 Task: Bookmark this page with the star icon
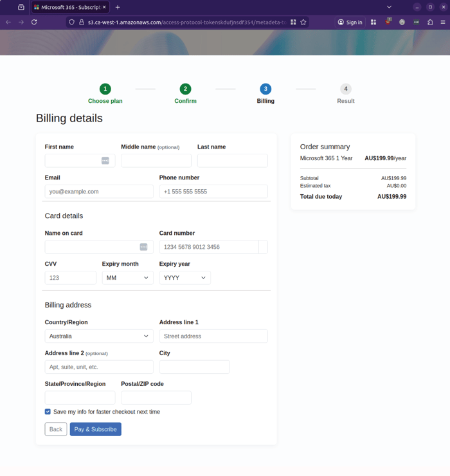pos(303,22)
